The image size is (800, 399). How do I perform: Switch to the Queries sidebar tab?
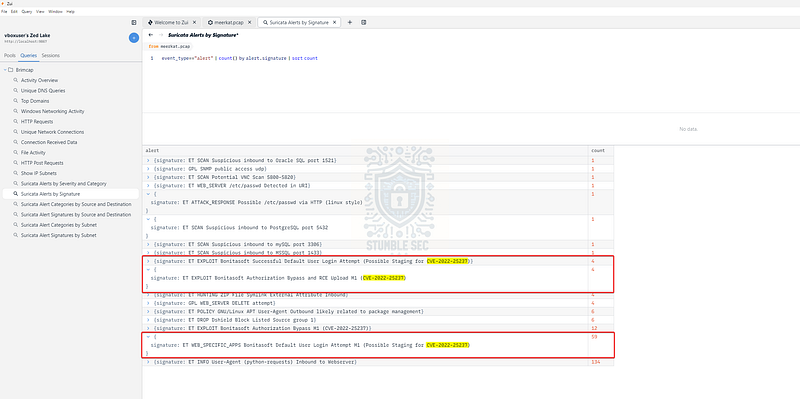pos(29,55)
